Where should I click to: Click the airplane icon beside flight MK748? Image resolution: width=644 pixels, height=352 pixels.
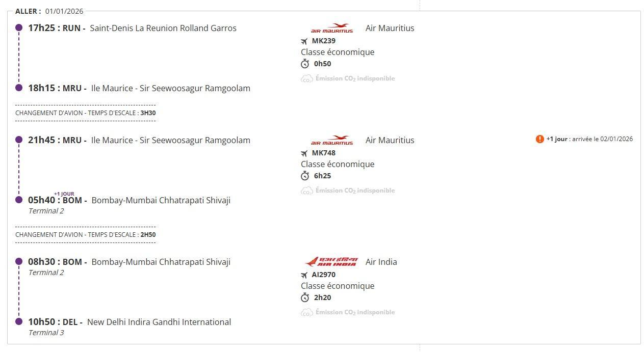304,153
